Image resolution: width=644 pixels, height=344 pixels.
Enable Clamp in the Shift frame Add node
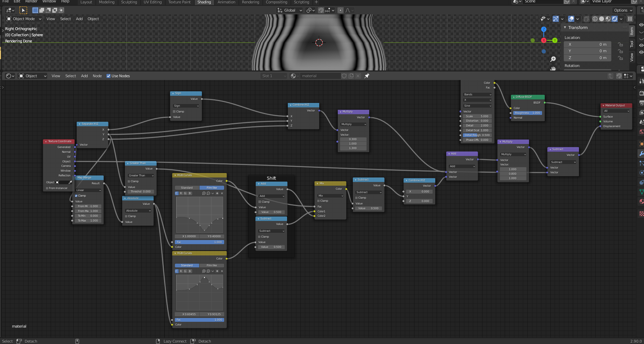pyautogui.click(x=260, y=202)
